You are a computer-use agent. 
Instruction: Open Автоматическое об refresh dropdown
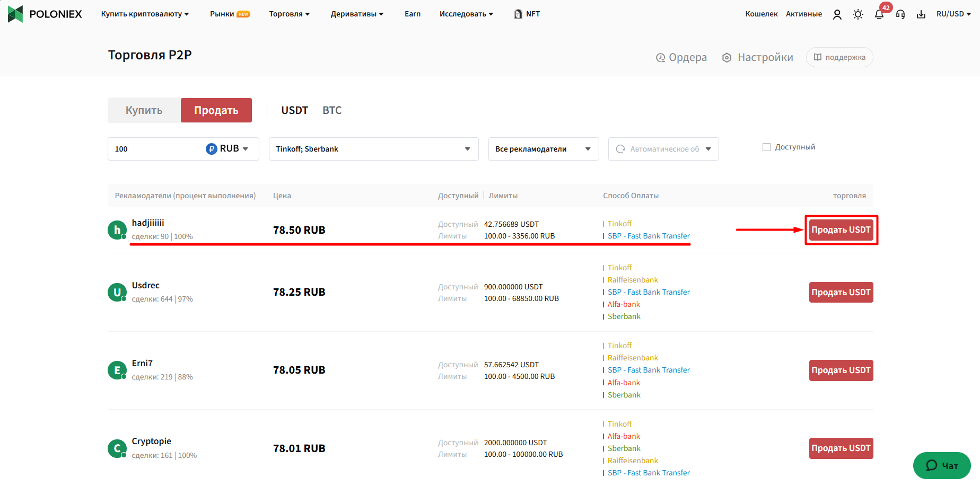tap(663, 149)
